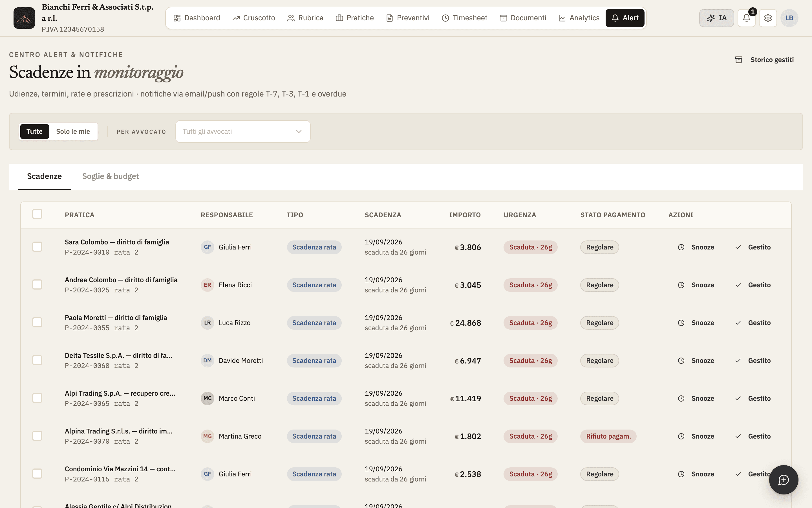
Task: Click the SCADENZA column header
Action: coord(383,215)
